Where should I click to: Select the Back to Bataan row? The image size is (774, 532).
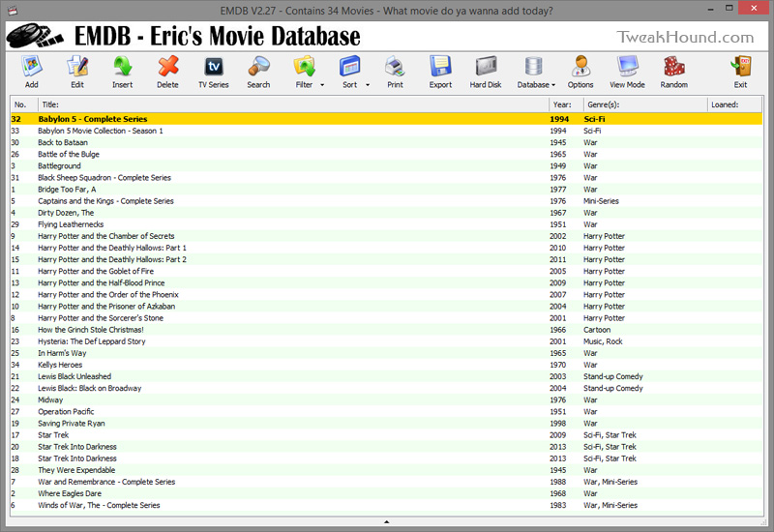coord(386,142)
